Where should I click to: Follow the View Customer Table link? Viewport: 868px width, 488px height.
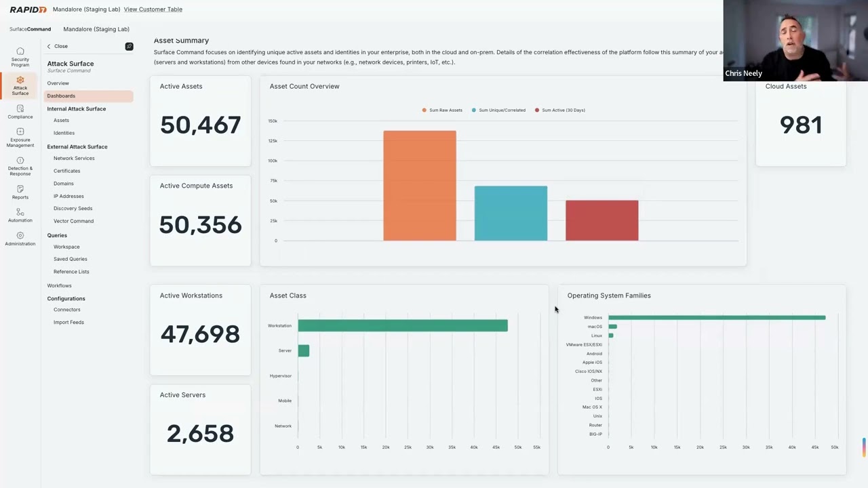(x=153, y=9)
